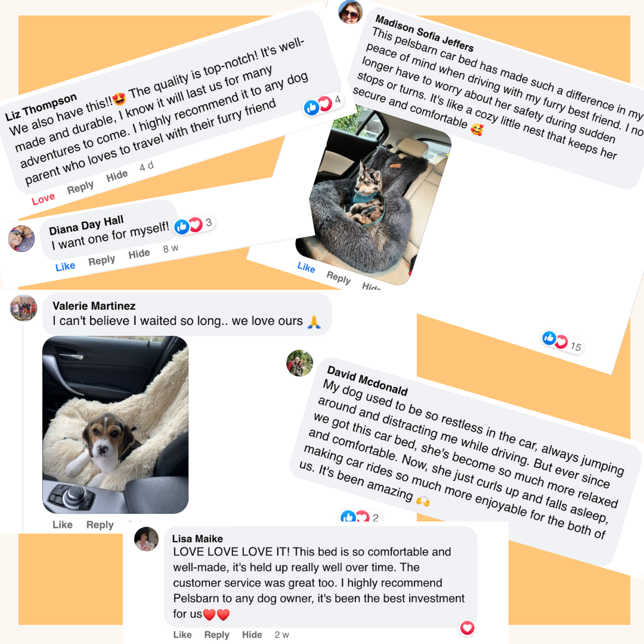This screenshot has width=644, height=644.
Task: View the 15 reactions on Madison's comment
Action: tap(562, 342)
